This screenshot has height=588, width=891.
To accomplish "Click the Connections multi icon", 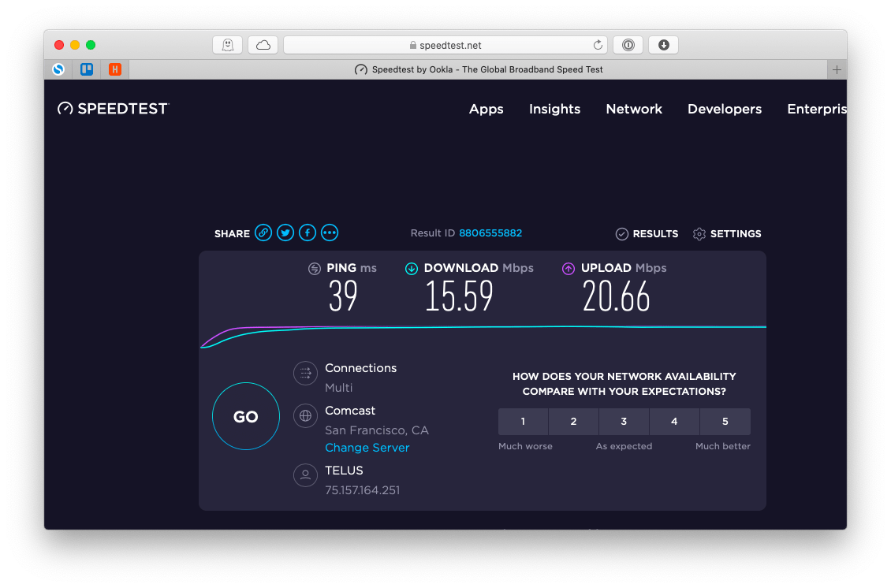I will pyautogui.click(x=305, y=373).
